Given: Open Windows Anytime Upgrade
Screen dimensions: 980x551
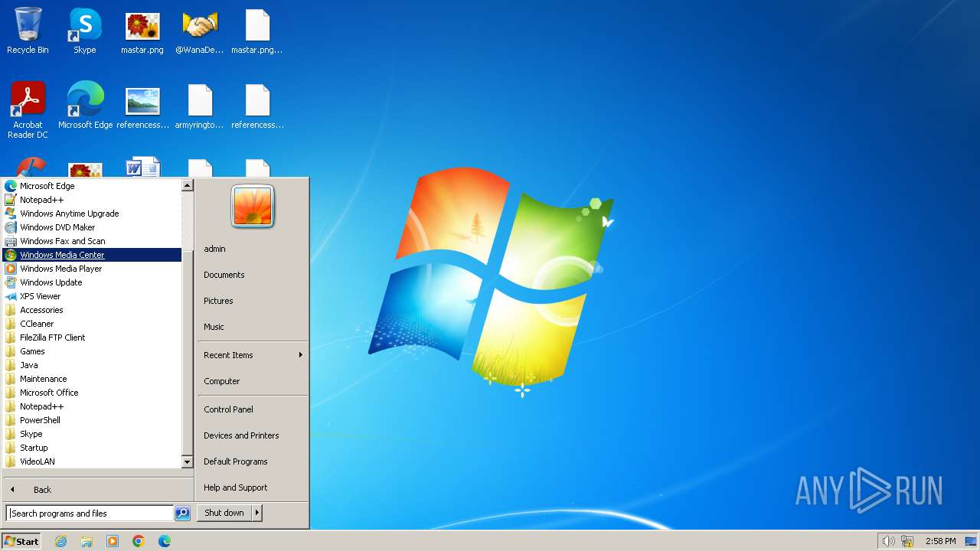Looking at the screenshot, I should point(92,214).
